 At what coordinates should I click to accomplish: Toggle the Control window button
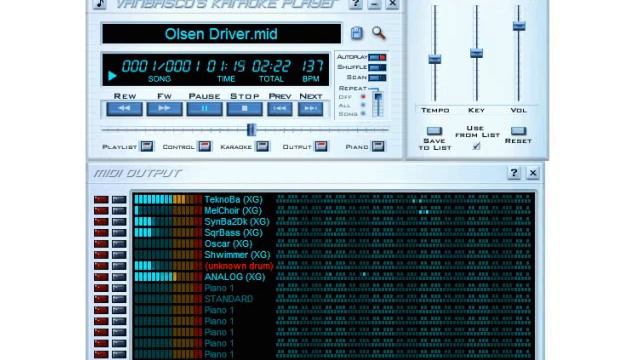pyautogui.click(x=205, y=146)
